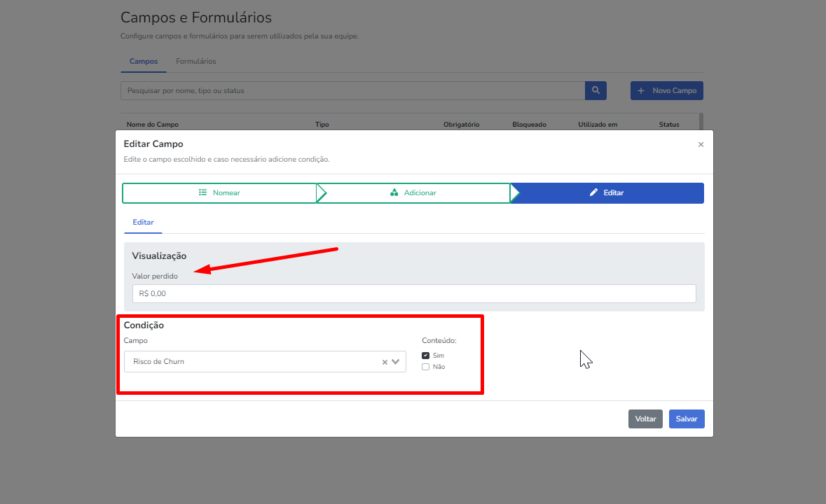The image size is (826, 504).
Task: Close the Editar Campo dialog
Action: pyautogui.click(x=701, y=144)
